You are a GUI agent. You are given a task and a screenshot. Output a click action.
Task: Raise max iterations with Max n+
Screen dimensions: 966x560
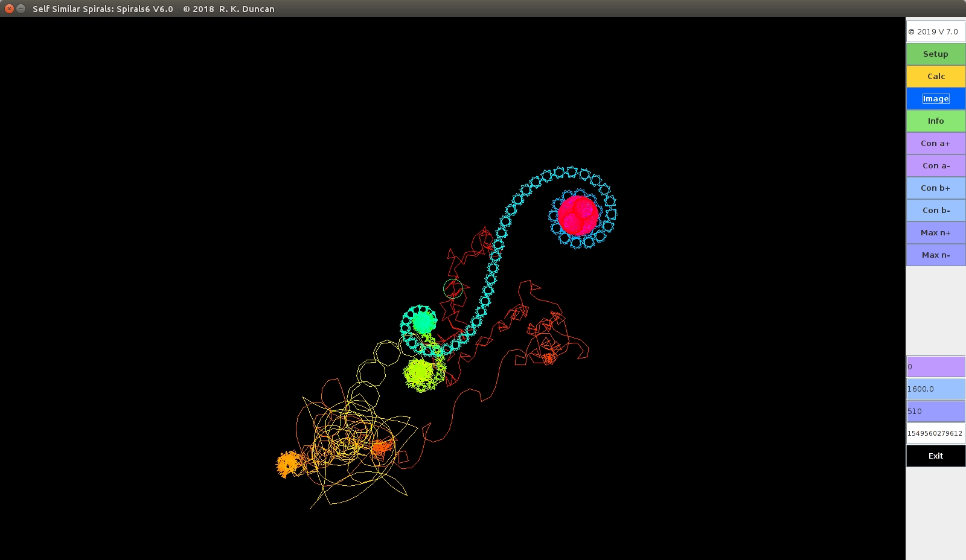pos(935,232)
